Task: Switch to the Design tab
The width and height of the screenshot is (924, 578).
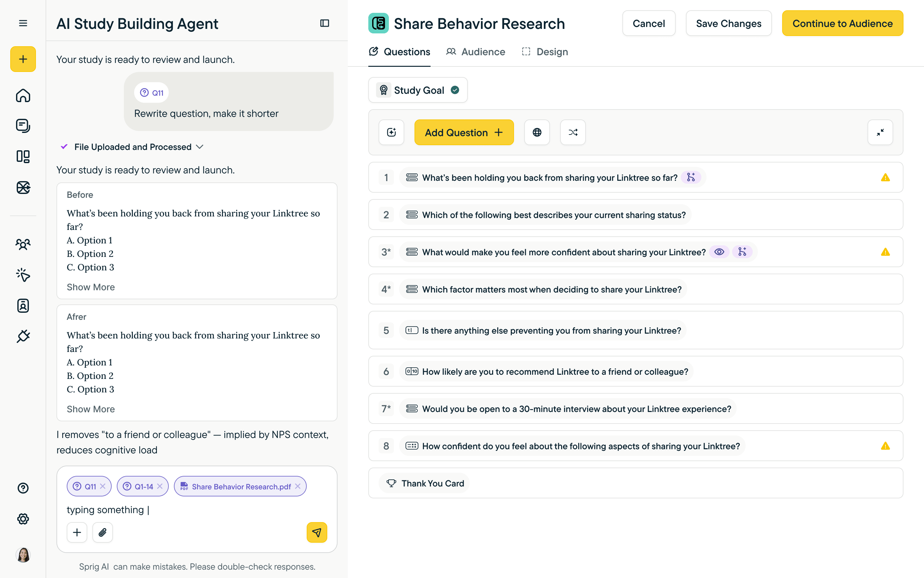Action: coord(545,52)
